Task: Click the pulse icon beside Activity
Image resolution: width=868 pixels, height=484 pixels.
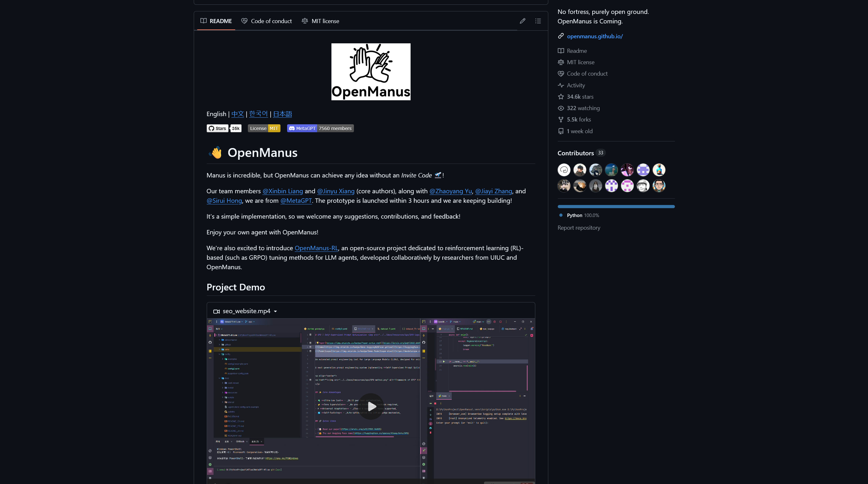Action: (561, 85)
